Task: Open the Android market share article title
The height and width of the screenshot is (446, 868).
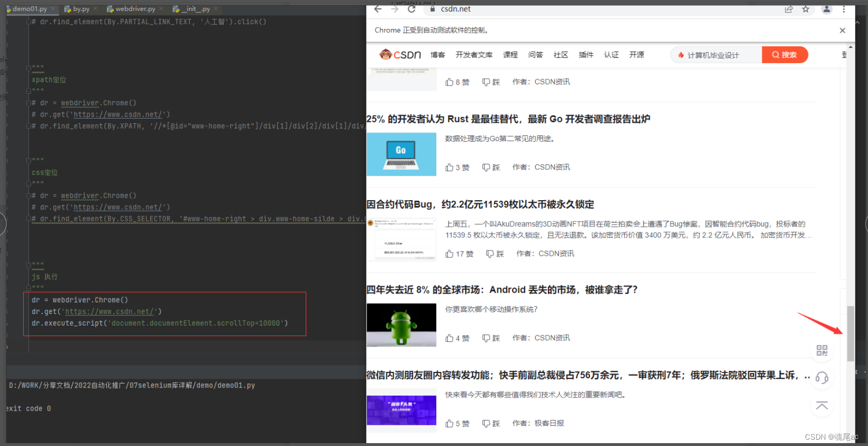Action: (x=502, y=290)
